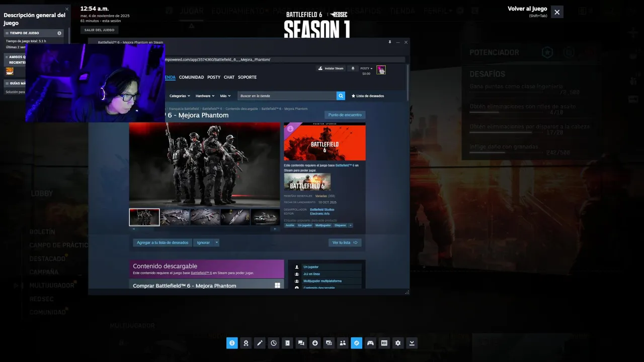The image size is (644, 362).
Task: Open the playtime clock icon in overlay toolbar
Action: tap(273, 343)
